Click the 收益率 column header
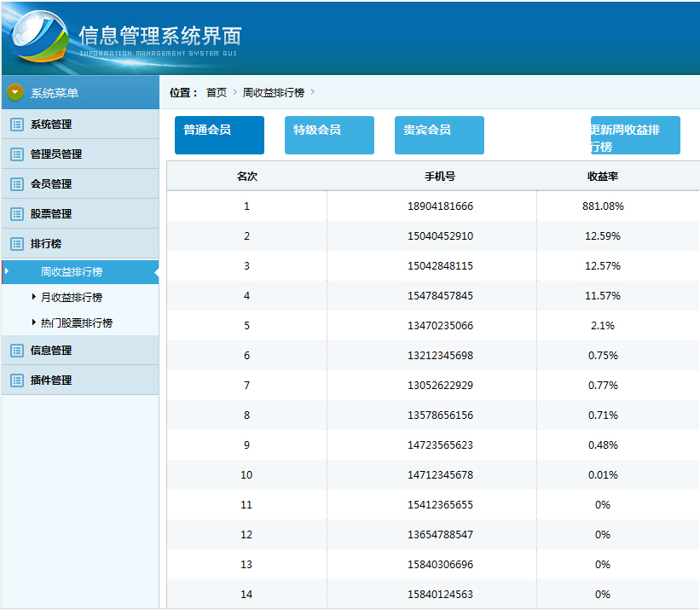The width and height of the screenshot is (700, 610). click(x=602, y=177)
